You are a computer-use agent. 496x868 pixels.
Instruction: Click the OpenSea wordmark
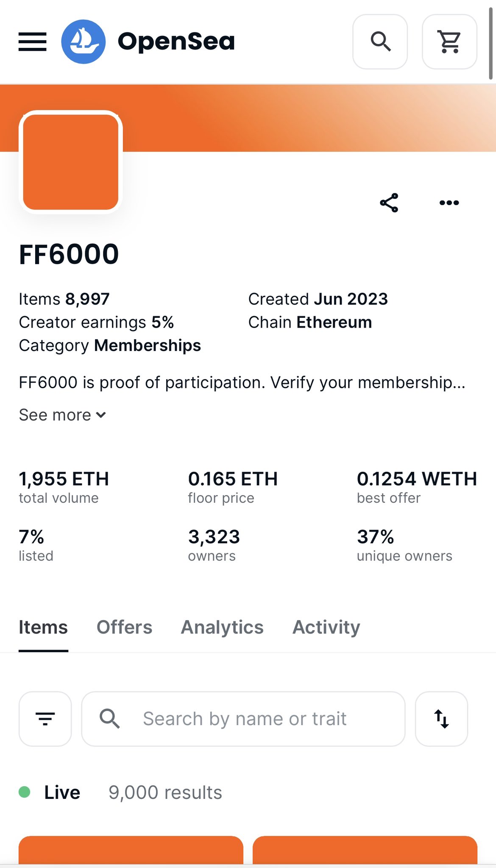coord(176,42)
